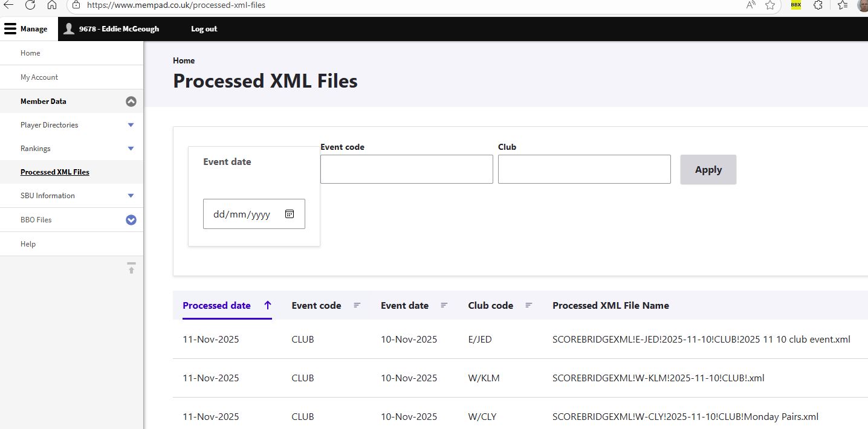Open the hamburger menu beside Manage
868x429 pixels.
(10, 28)
